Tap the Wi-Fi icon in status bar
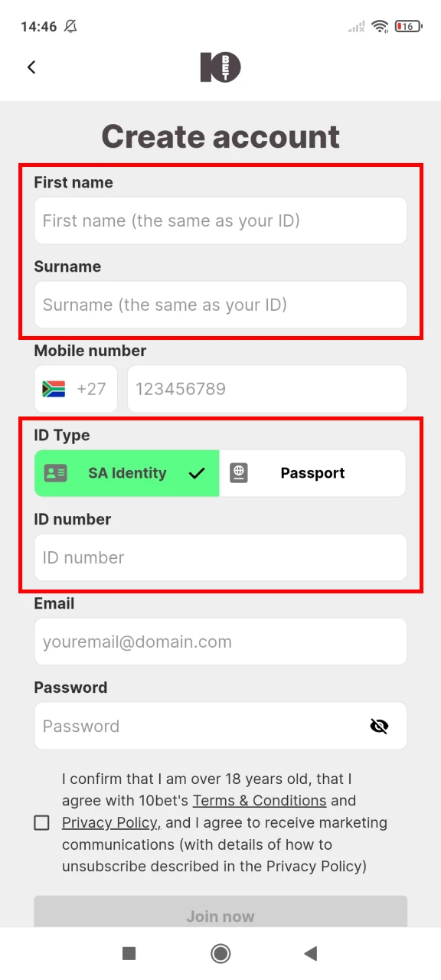 (381, 26)
